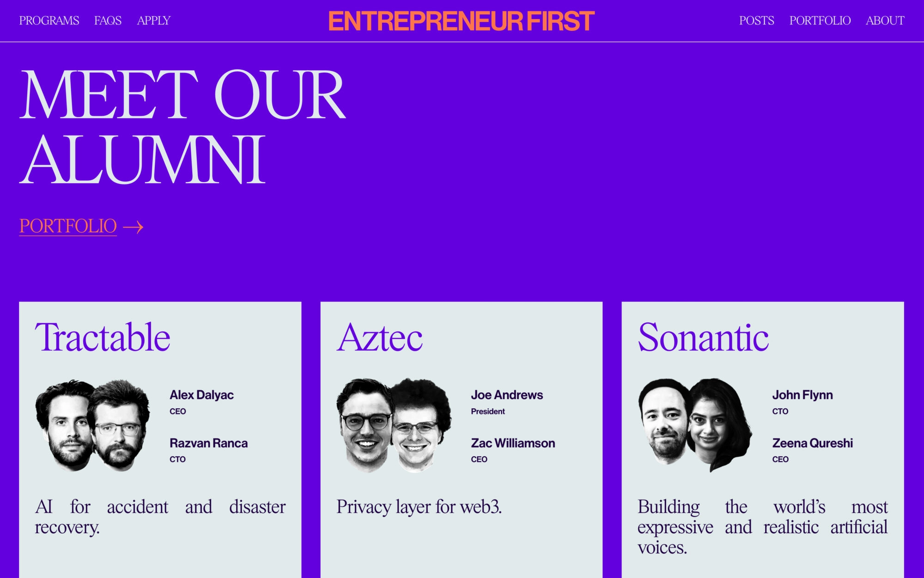Click the Entrepreneur First logo
Screen dimensions: 924x578
[461, 21]
